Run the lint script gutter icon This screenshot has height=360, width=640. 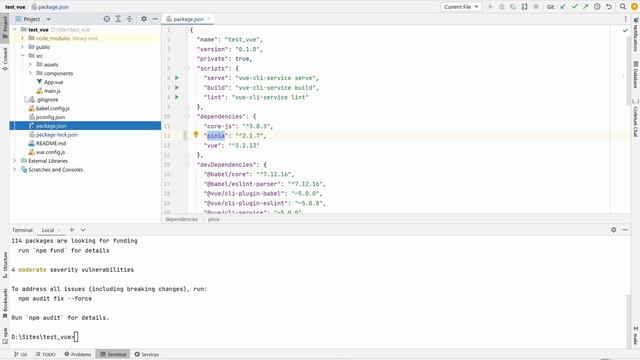point(177,97)
